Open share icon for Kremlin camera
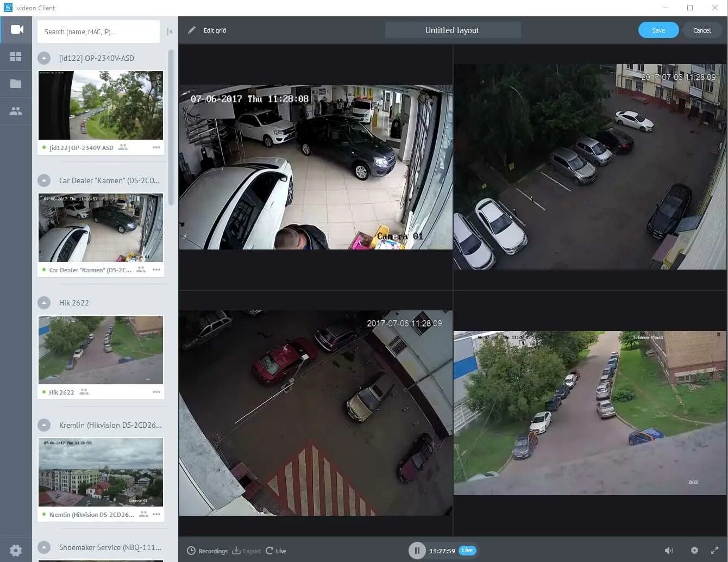This screenshot has height=562, width=728. pos(143,514)
